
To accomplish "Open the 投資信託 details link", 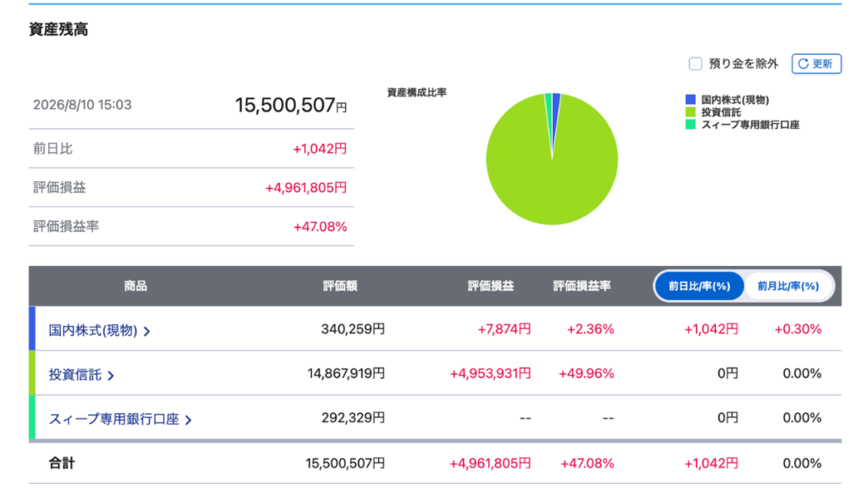I will [x=75, y=374].
